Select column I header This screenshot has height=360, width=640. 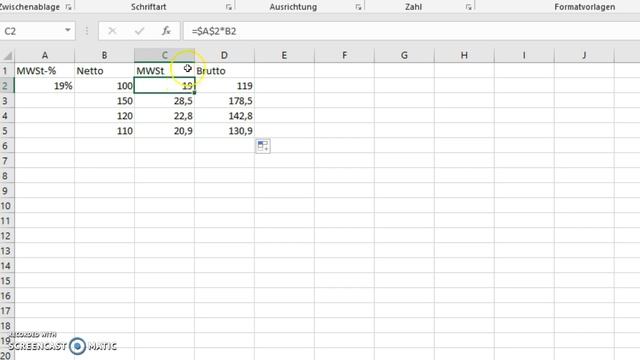524,55
